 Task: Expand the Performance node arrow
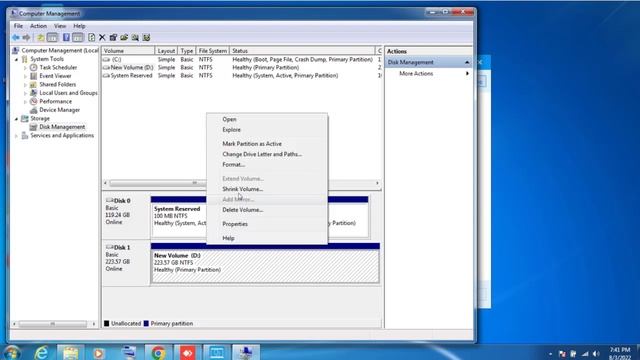coord(25,102)
